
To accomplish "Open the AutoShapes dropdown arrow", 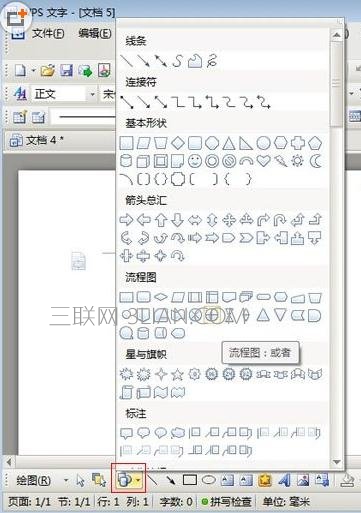I will coord(139,481).
